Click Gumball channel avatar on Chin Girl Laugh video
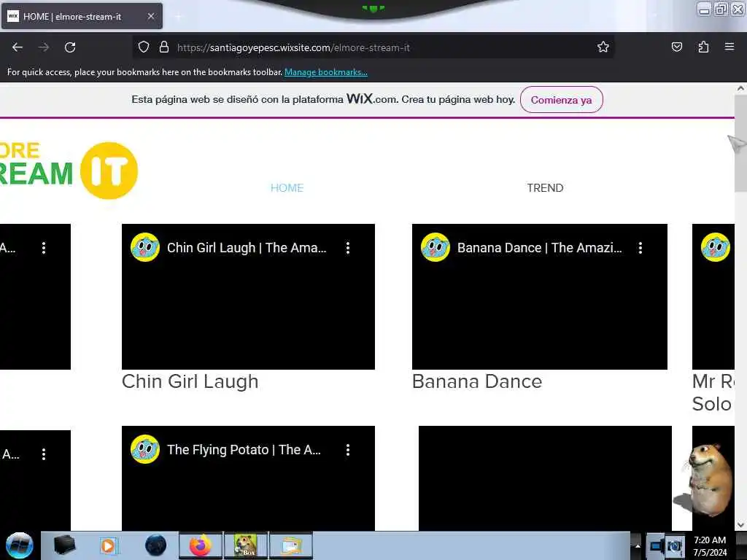 coord(145,247)
